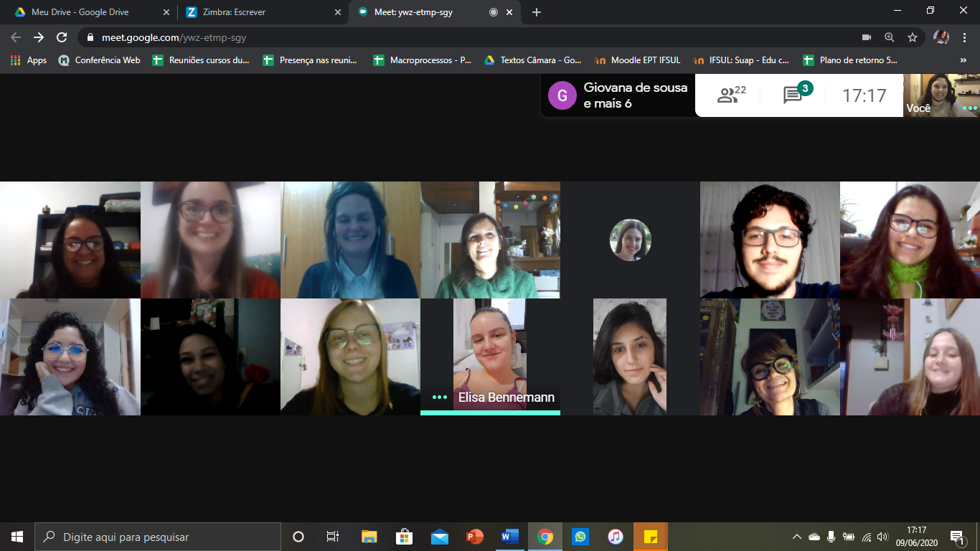Image resolution: width=980 pixels, height=551 pixels.
Task: Reload the Meet page
Action: point(62,37)
